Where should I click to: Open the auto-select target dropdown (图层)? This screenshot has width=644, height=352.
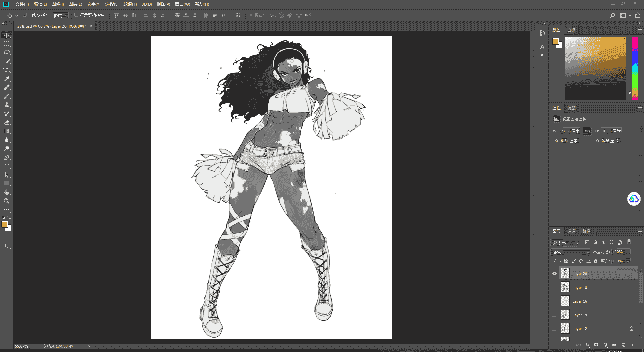(x=60, y=15)
